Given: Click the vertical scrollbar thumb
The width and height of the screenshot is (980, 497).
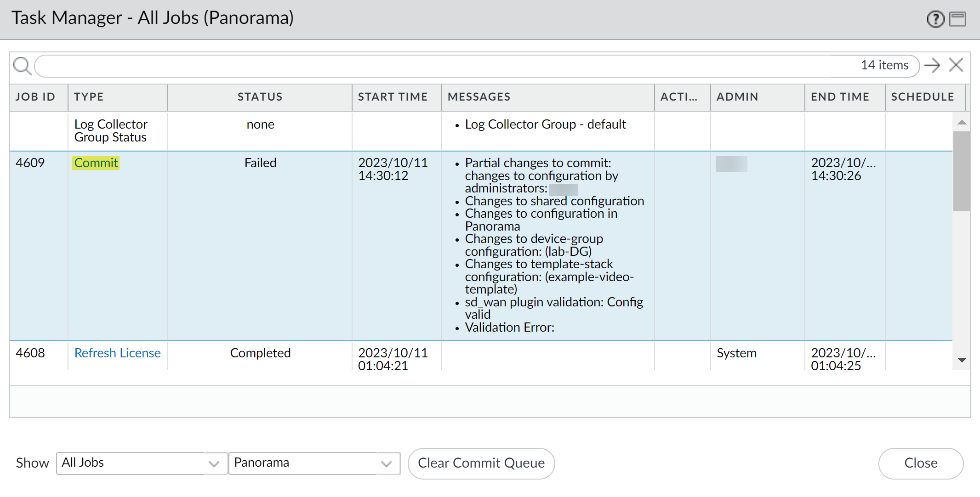Looking at the screenshot, I should click(x=961, y=171).
